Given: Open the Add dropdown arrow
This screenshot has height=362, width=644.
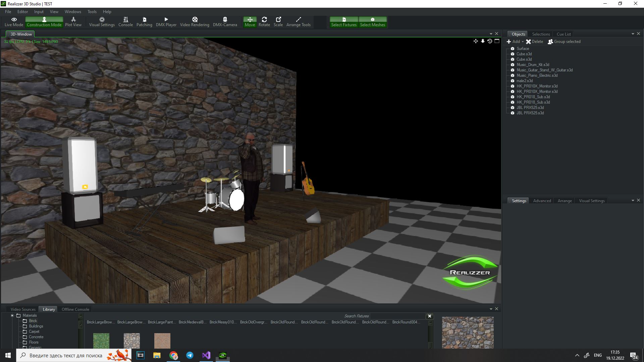Looking at the screenshot, I should 523,42.
